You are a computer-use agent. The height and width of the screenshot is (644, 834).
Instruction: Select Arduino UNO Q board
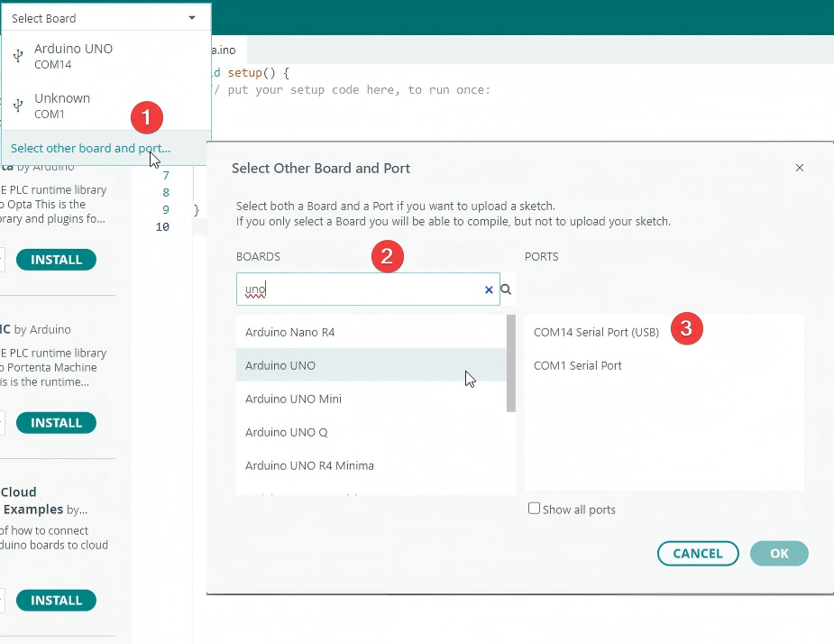(371, 432)
